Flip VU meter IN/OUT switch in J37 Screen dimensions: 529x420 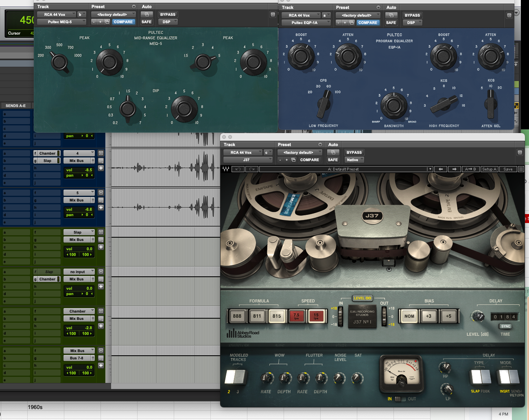coord(400,399)
